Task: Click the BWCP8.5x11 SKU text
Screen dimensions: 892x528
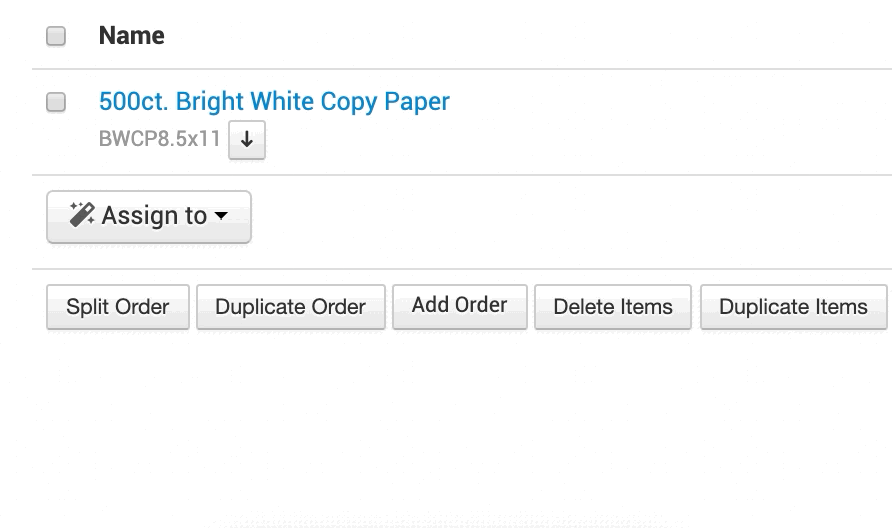Action: [x=159, y=139]
